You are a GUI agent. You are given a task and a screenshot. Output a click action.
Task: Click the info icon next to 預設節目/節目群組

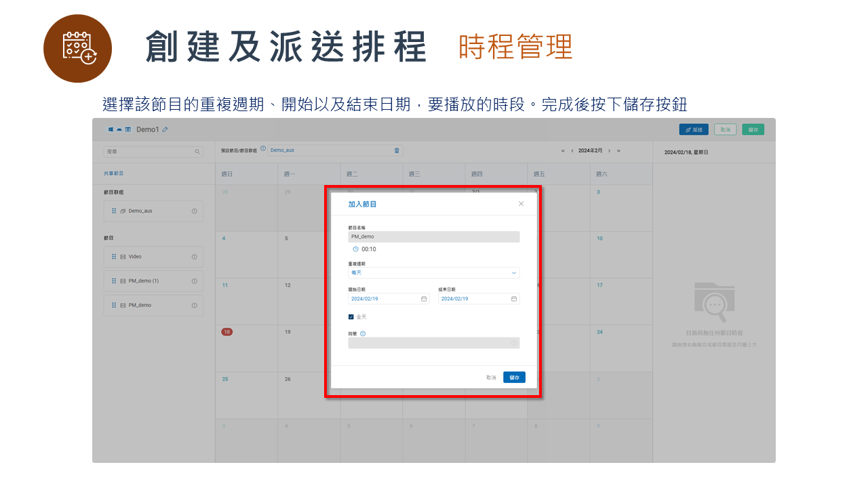coord(262,148)
